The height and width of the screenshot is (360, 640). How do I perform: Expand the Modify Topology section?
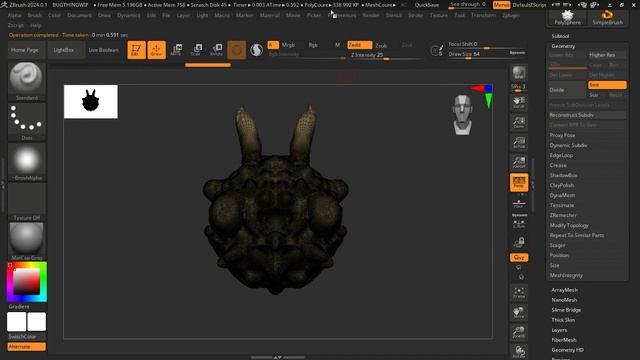click(569, 225)
